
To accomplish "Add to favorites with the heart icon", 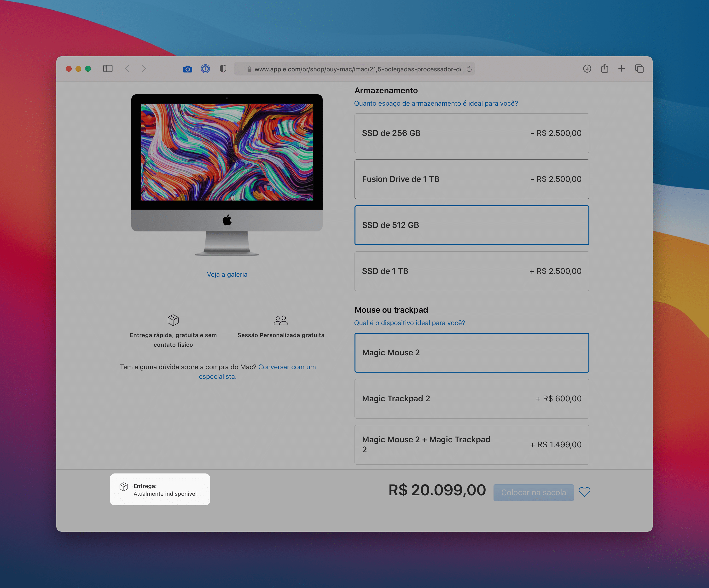I will coord(584,492).
